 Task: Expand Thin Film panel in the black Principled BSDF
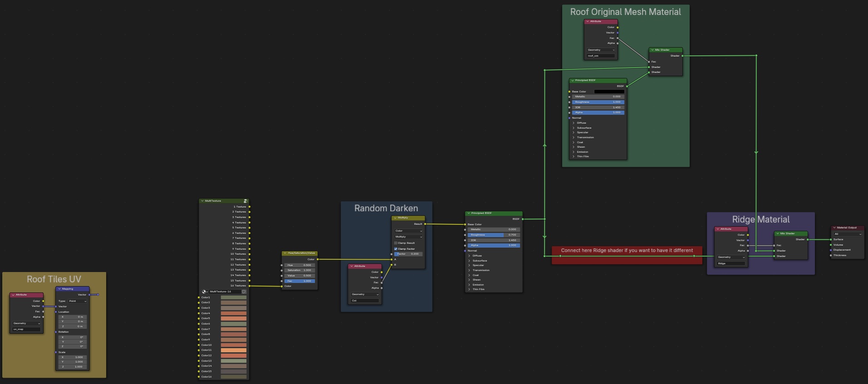tap(574, 156)
